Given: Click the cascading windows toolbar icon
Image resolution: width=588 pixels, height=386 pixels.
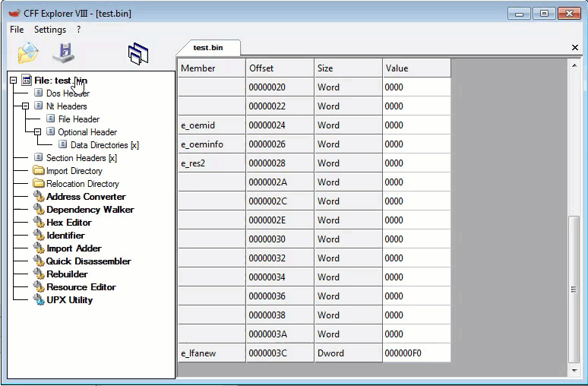Looking at the screenshot, I should 138,54.
